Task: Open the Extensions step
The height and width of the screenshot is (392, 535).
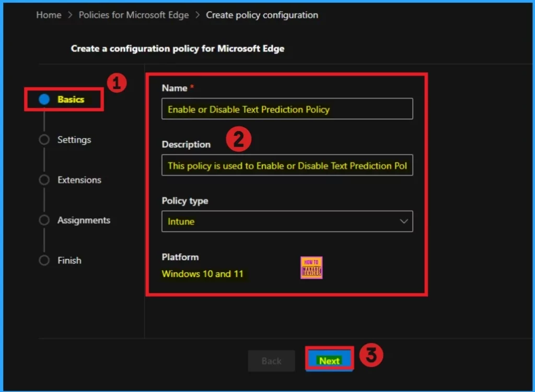Action: pyautogui.click(x=79, y=180)
